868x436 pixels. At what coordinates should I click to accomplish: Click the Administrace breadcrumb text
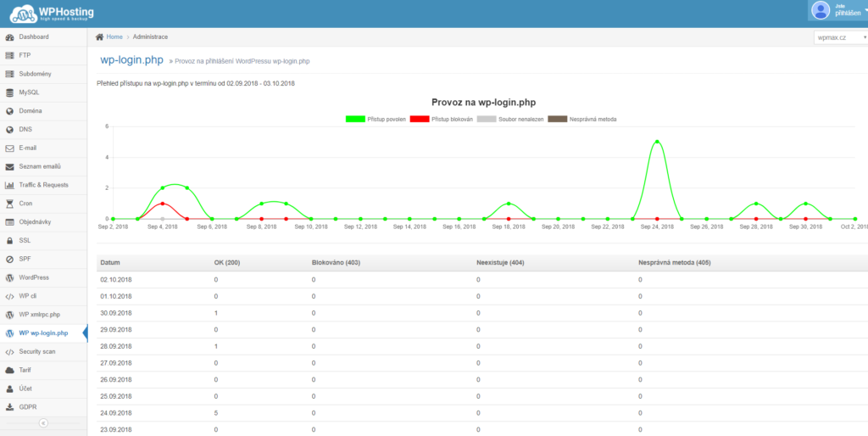click(x=150, y=37)
